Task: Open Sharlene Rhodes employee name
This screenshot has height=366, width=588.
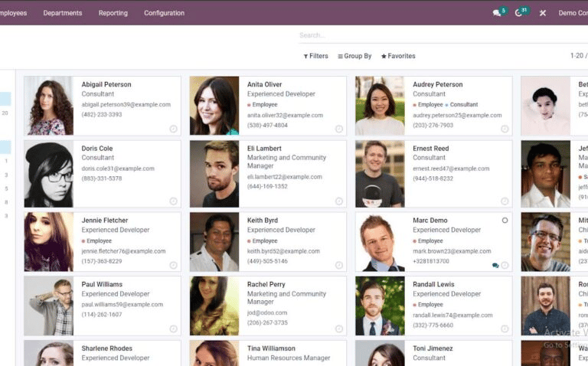Action: tap(107, 348)
